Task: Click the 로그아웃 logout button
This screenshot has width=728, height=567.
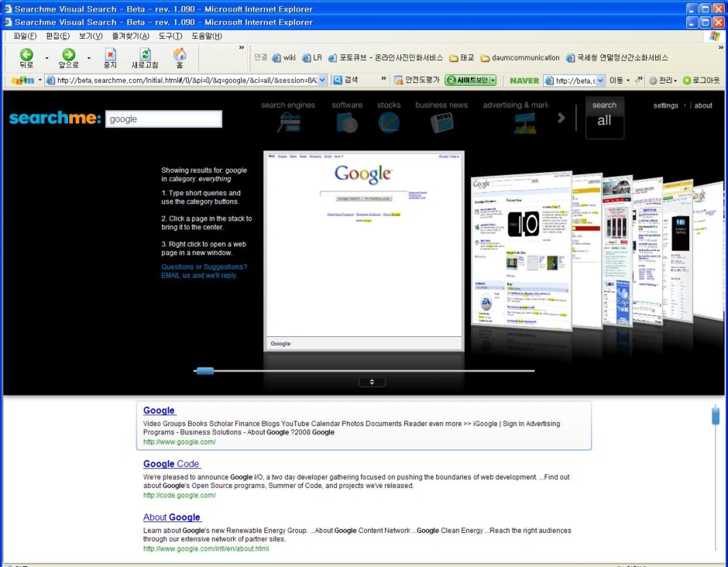Action: [701, 81]
